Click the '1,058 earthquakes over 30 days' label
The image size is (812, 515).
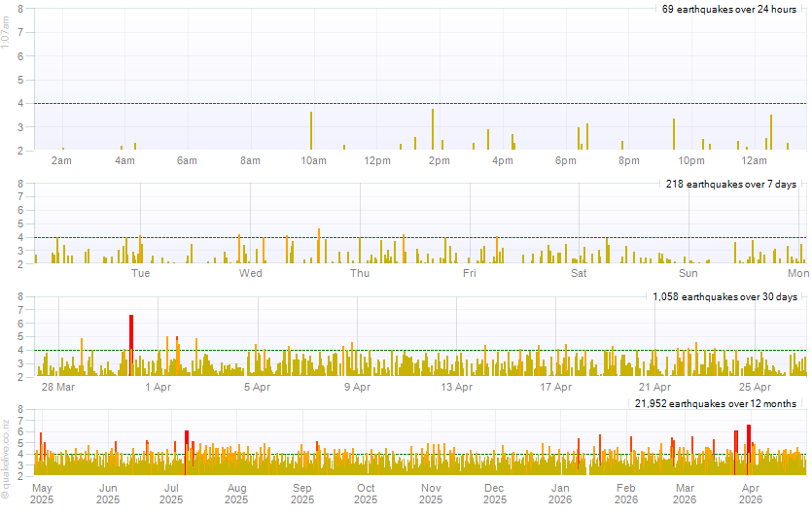(x=724, y=296)
